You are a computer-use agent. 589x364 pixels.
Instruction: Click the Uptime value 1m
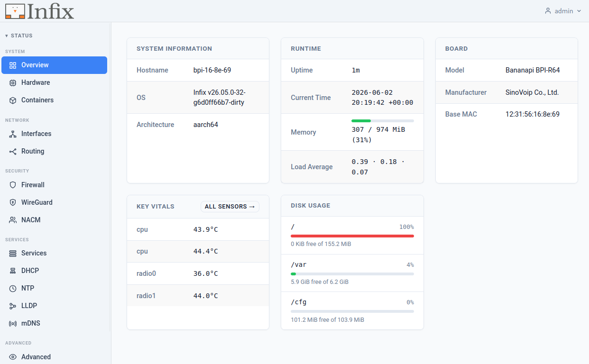[x=356, y=70]
